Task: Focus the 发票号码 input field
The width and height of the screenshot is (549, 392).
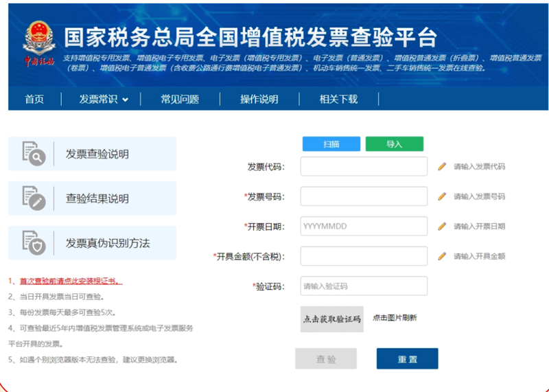Action: (364, 196)
